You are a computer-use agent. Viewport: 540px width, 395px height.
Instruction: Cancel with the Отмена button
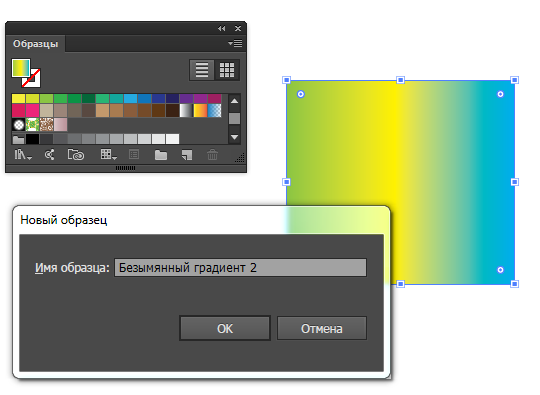pyautogui.click(x=322, y=329)
